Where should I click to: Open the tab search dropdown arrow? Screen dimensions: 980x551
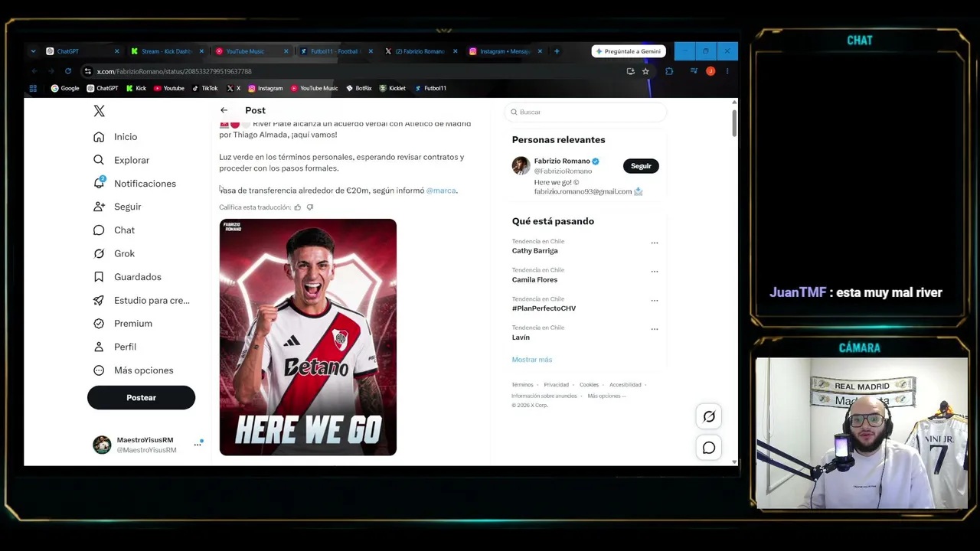33,51
